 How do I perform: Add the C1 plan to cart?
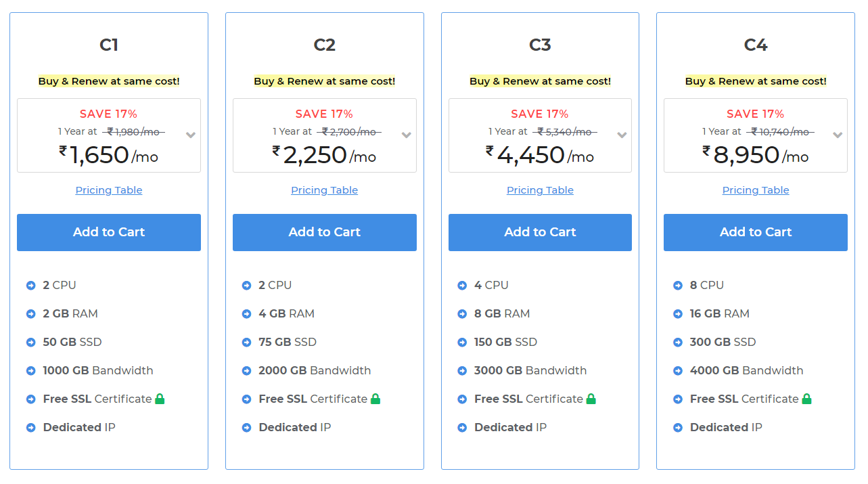(109, 232)
